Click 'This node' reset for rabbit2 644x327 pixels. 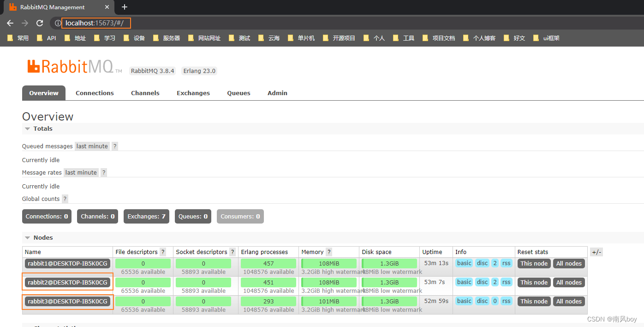[x=534, y=282]
